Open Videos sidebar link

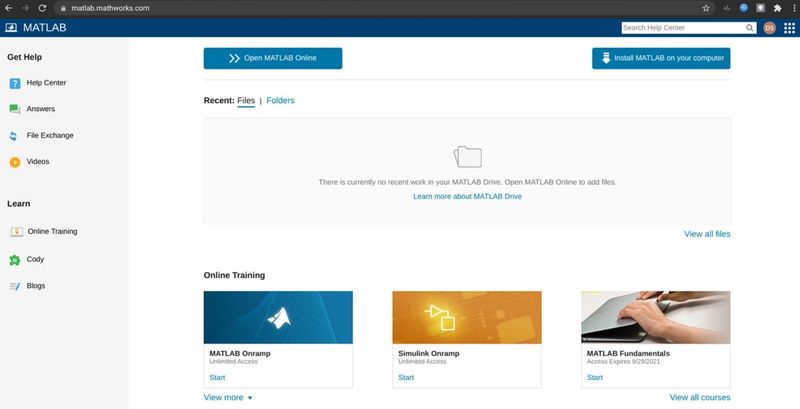(38, 161)
